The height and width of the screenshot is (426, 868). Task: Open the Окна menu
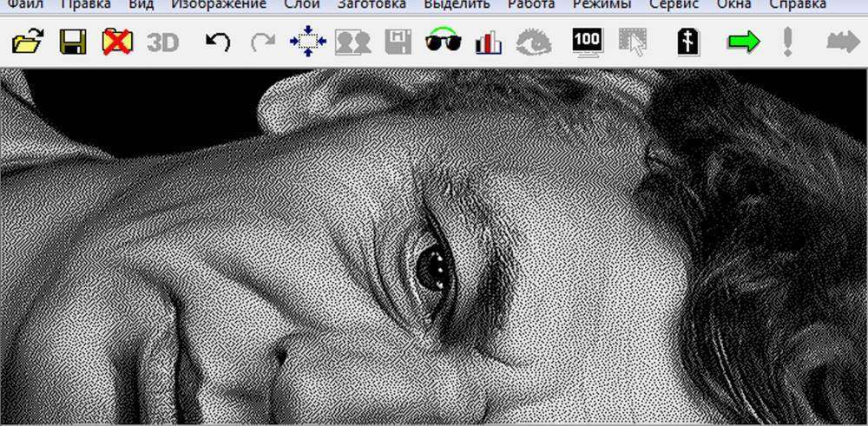[733, 4]
